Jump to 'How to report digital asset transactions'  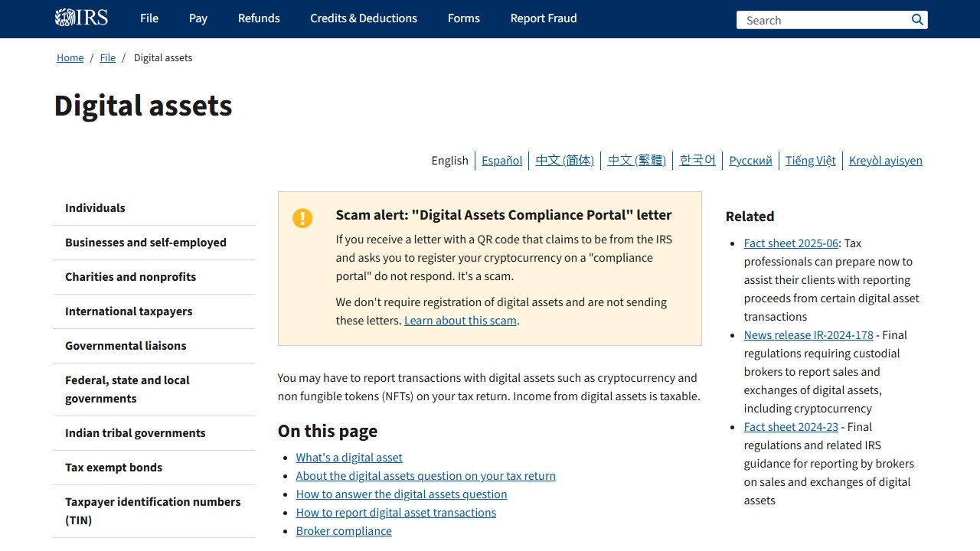click(396, 513)
